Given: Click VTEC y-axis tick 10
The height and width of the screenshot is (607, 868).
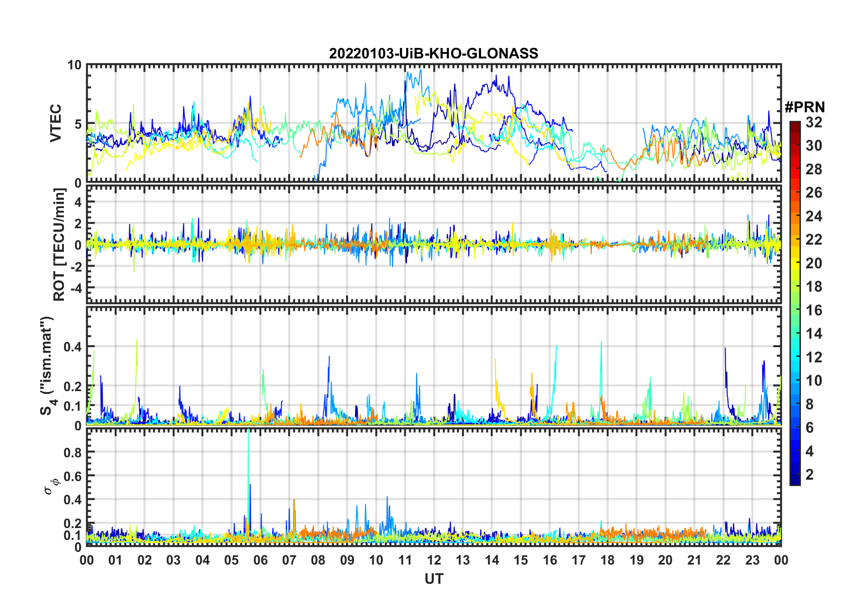Looking at the screenshot, I should click(74, 65).
